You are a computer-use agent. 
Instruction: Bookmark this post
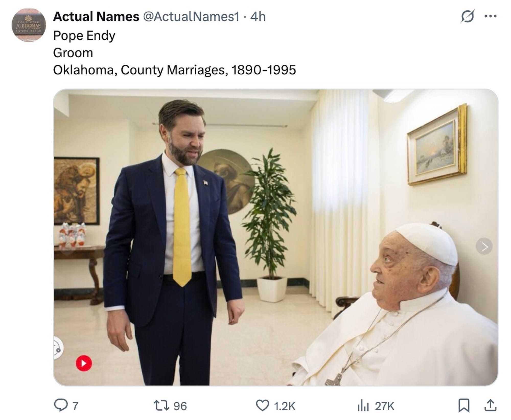click(x=463, y=405)
